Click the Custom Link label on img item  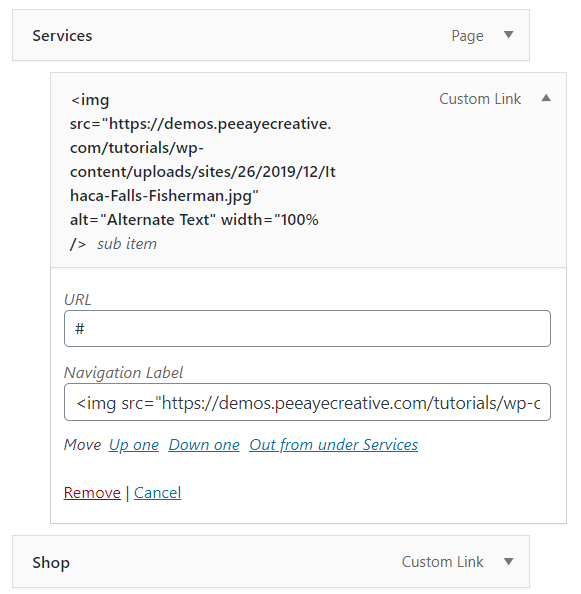(480, 99)
